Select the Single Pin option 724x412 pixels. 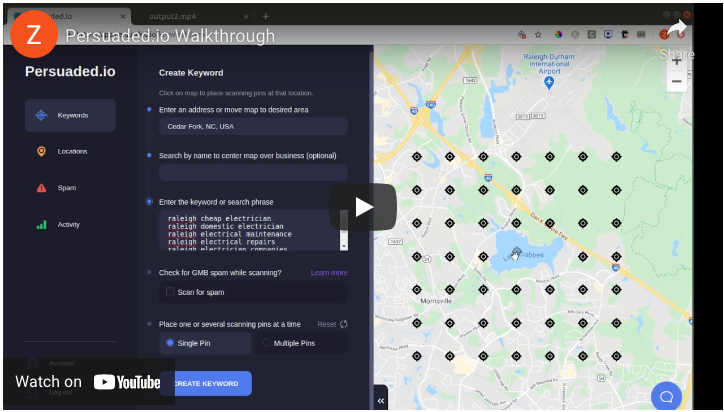coord(205,343)
